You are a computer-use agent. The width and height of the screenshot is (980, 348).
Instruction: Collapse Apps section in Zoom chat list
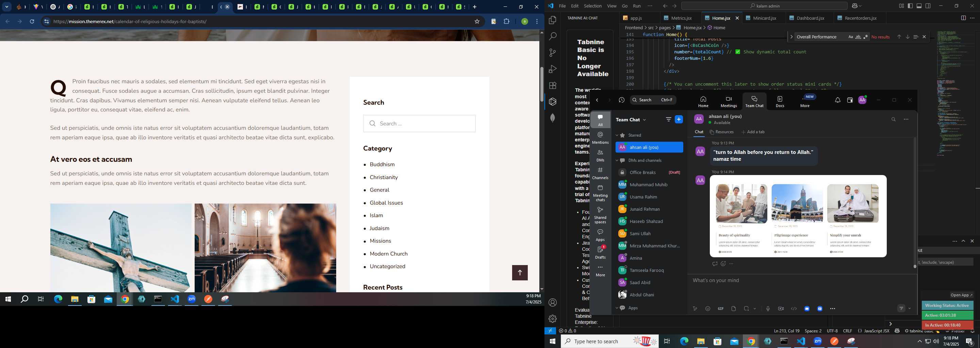point(617,308)
